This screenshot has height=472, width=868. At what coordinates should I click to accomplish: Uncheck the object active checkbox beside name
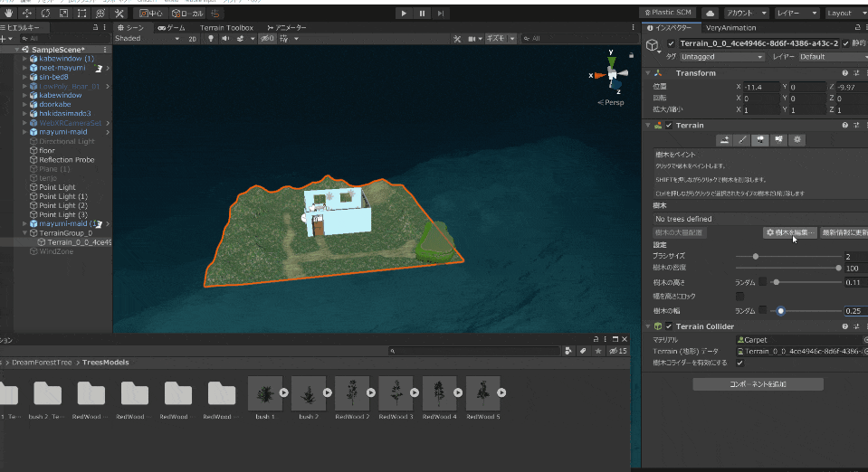[671, 43]
